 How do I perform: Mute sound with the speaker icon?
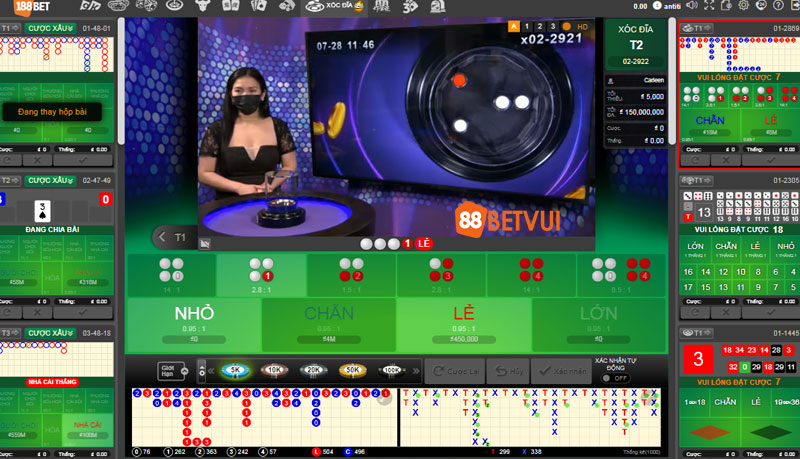click(692, 6)
